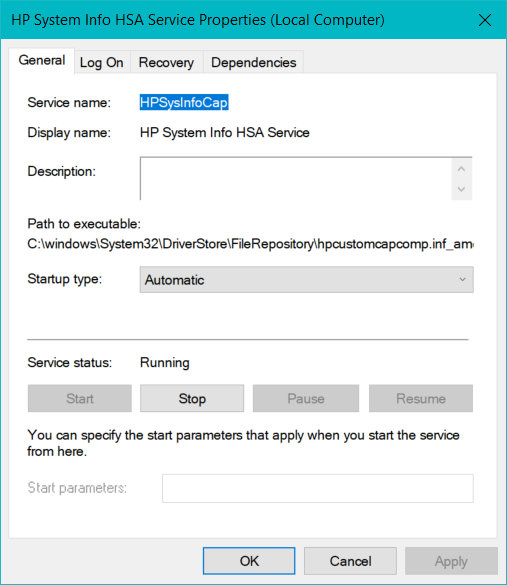Open the Dependencies tab
Screen dimensions: 507x585
[x=254, y=62]
